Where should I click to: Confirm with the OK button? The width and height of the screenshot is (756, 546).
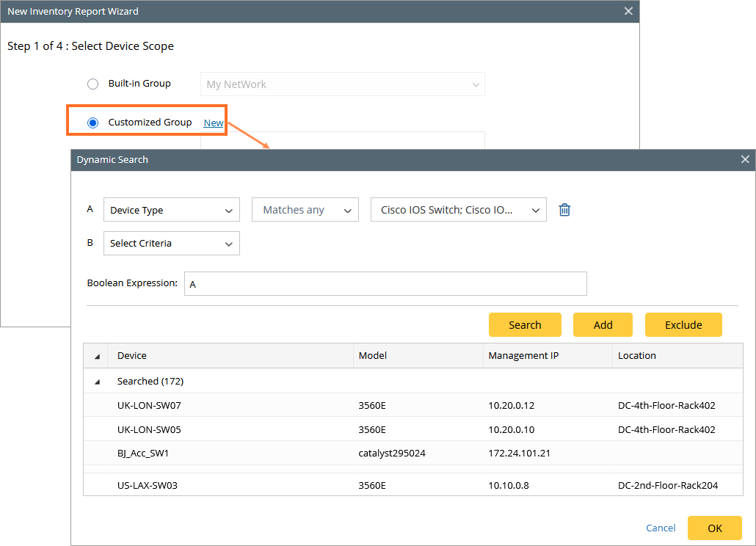pos(714,528)
